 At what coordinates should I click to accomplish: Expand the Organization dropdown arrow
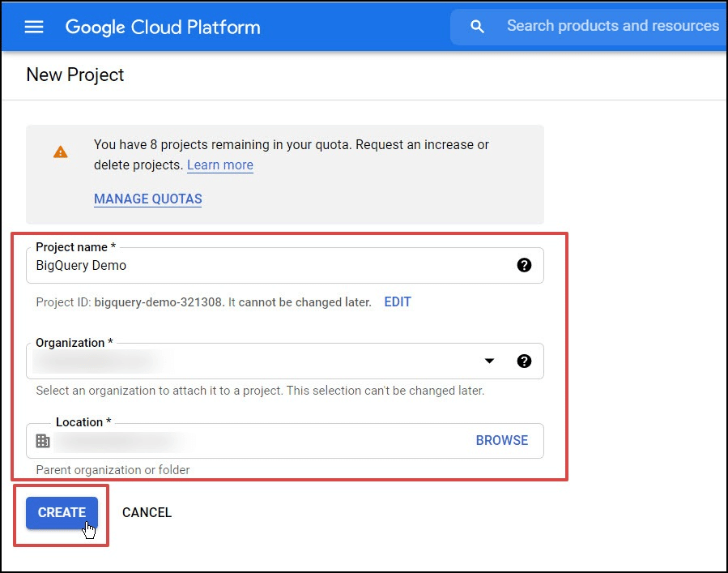[489, 361]
